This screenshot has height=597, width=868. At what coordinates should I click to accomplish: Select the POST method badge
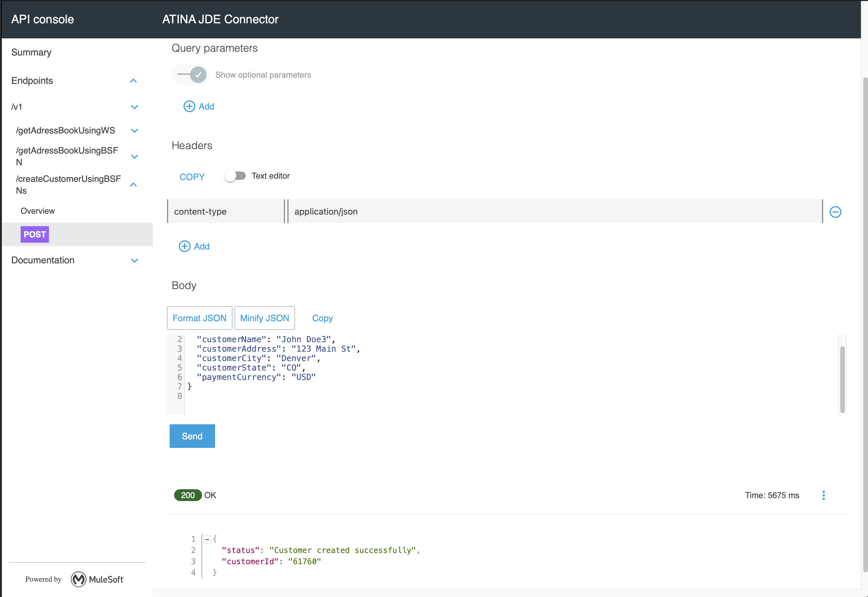click(35, 234)
